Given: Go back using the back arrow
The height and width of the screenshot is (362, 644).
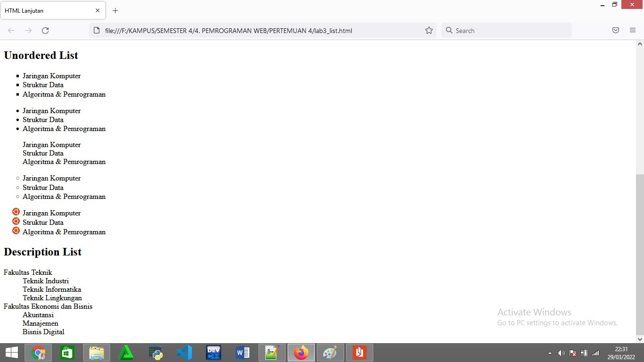Looking at the screenshot, I should click(11, 30).
